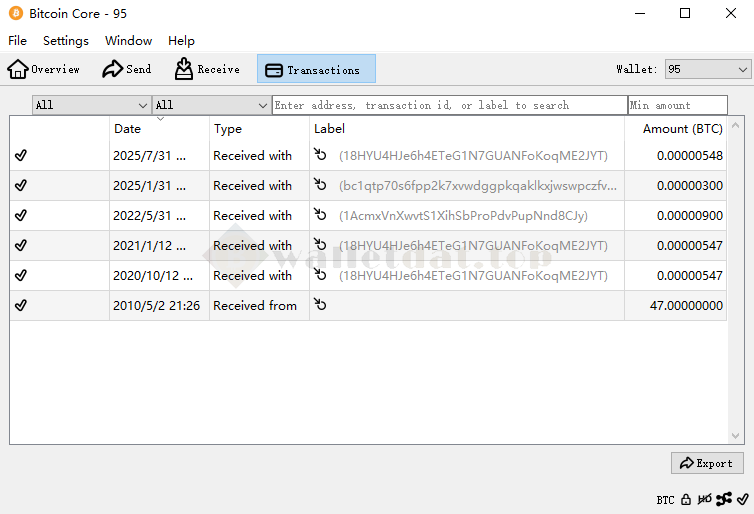This screenshot has width=754, height=514.
Task: Click the network connections status icon
Action: point(723,499)
